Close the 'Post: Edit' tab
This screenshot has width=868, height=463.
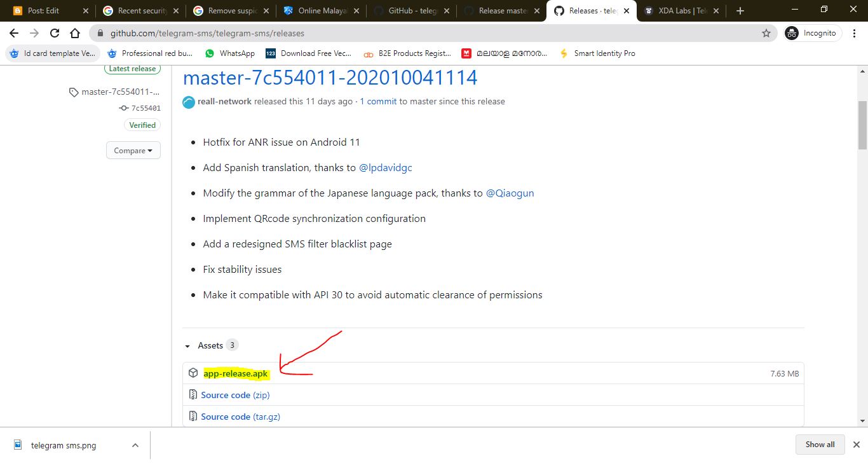(x=85, y=11)
